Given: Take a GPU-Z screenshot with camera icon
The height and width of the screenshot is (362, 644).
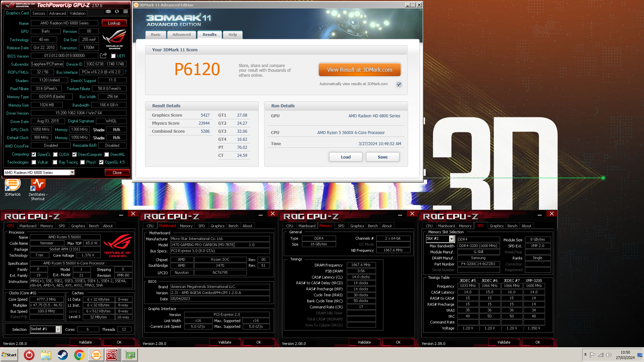Looking at the screenshot, I should pos(108,11).
